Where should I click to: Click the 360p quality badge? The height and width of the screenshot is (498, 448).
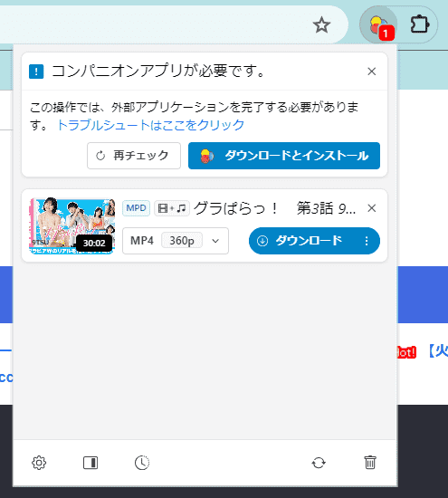click(182, 241)
